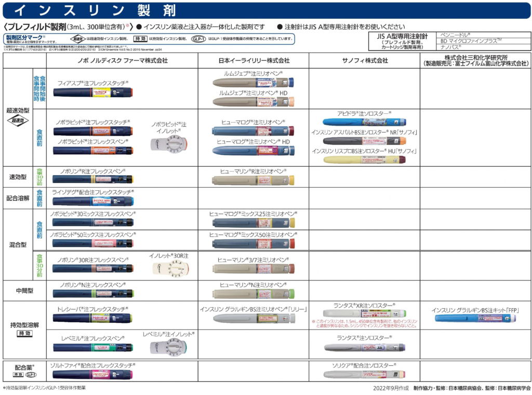Click the インスリン リスプロBS注ソロスター HU pen image
This screenshot has width=532, height=395.
pyautogui.click(x=364, y=160)
